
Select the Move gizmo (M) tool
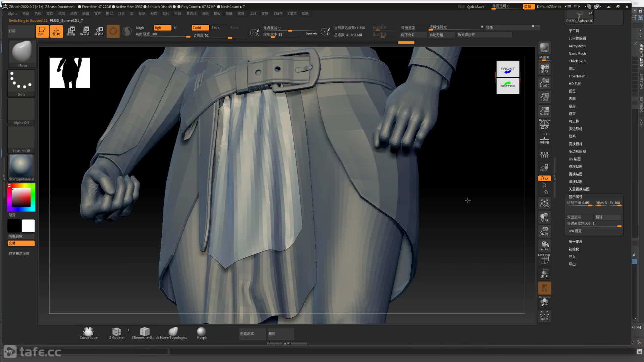pyautogui.click(x=71, y=31)
